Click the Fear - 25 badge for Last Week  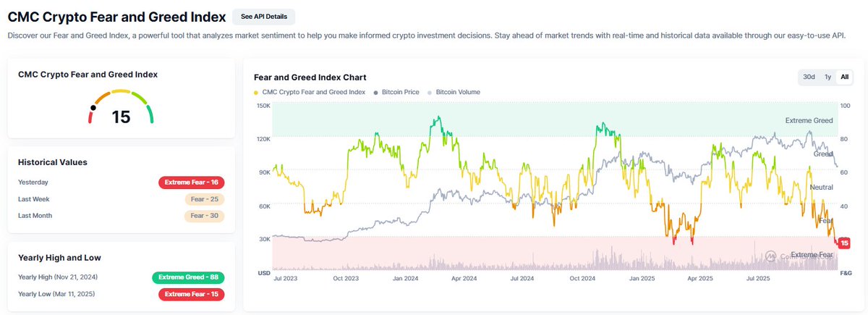[205, 199]
